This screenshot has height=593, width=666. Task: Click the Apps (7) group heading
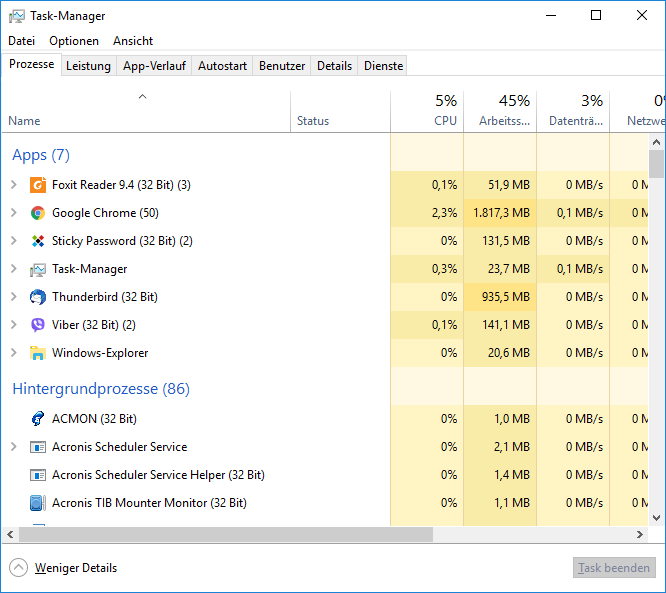pos(41,155)
